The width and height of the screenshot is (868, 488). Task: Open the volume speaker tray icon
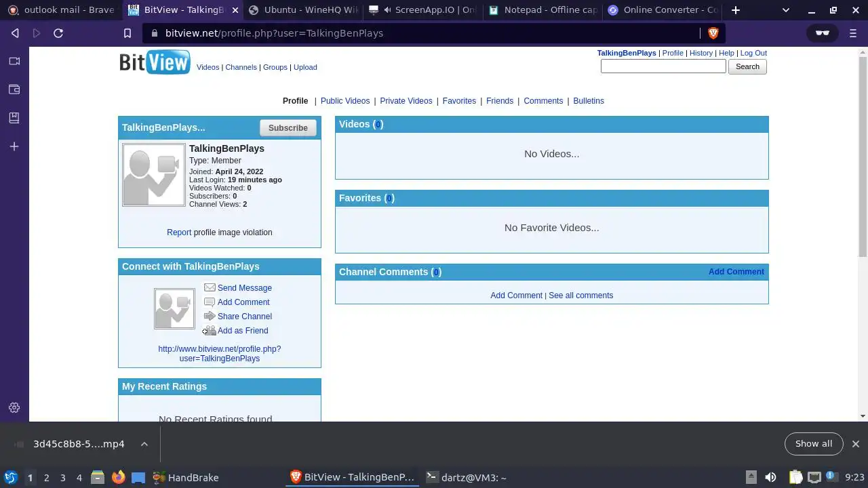click(x=770, y=478)
